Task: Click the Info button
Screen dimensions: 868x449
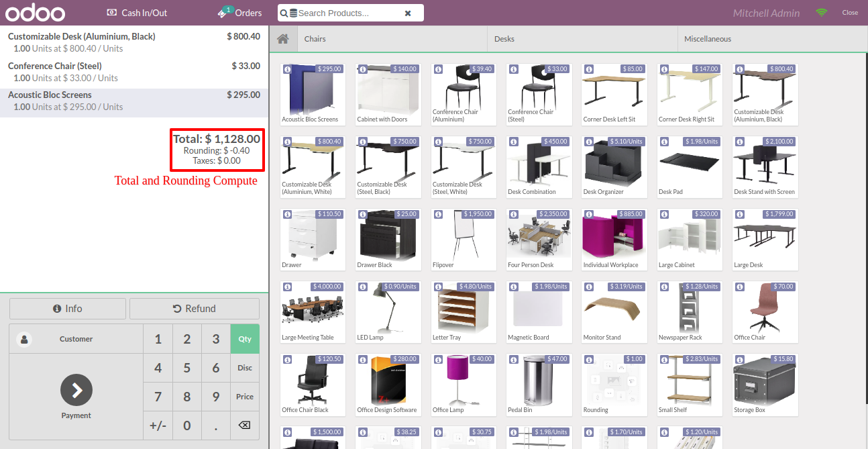Action: coord(68,309)
